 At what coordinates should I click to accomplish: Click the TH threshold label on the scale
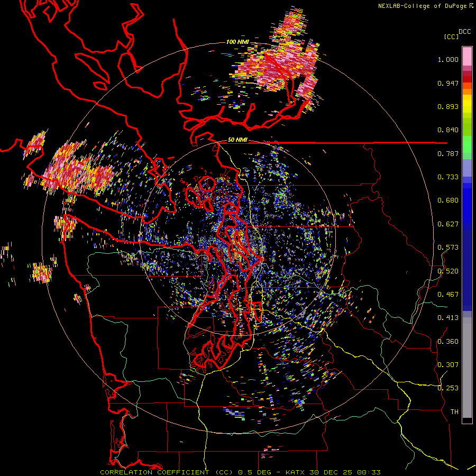[x=454, y=412]
